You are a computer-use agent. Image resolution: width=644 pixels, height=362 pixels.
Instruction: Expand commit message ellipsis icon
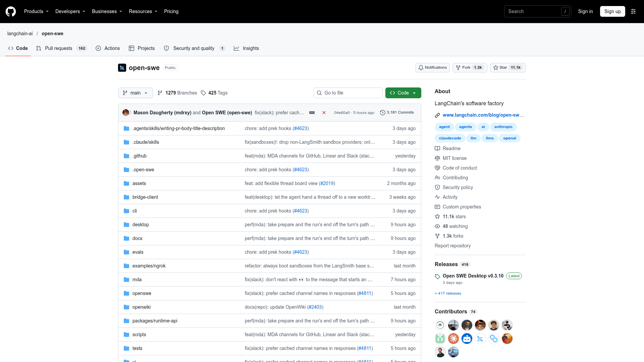click(312, 113)
